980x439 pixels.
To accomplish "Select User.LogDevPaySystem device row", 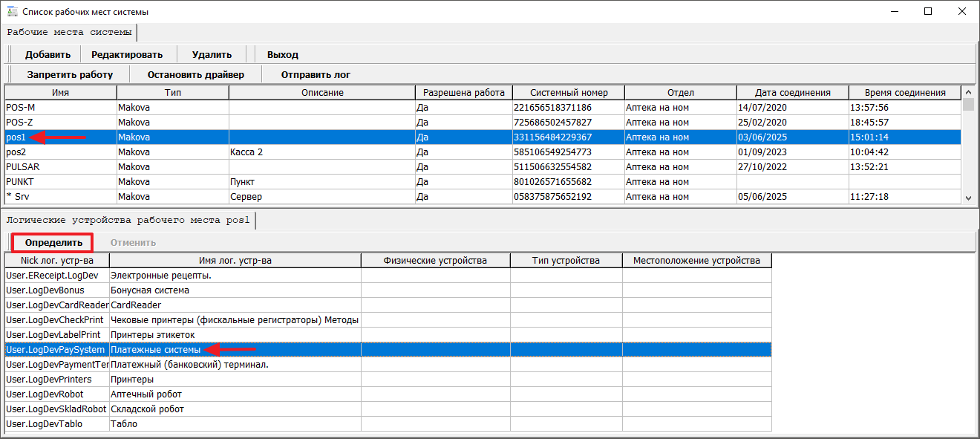I will (x=388, y=350).
